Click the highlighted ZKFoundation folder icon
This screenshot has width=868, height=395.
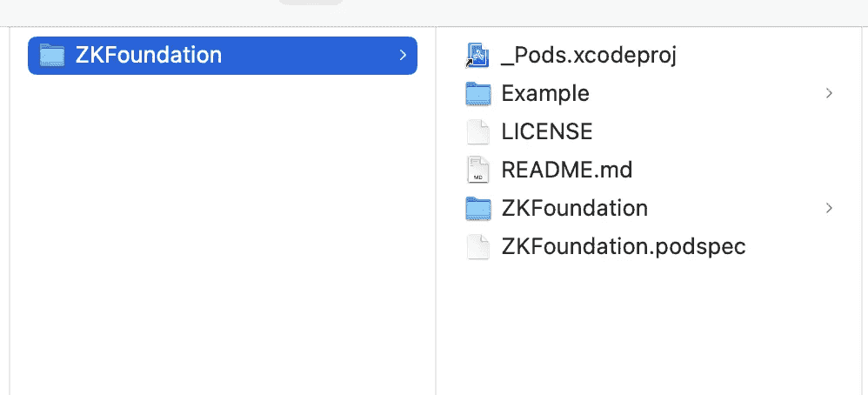click(52, 56)
